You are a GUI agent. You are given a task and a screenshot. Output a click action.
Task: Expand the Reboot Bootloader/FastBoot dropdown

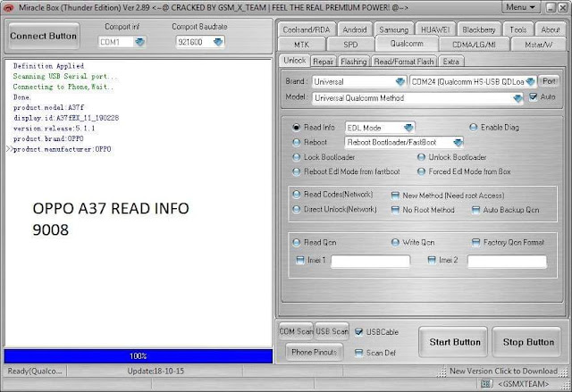pos(458,143)
